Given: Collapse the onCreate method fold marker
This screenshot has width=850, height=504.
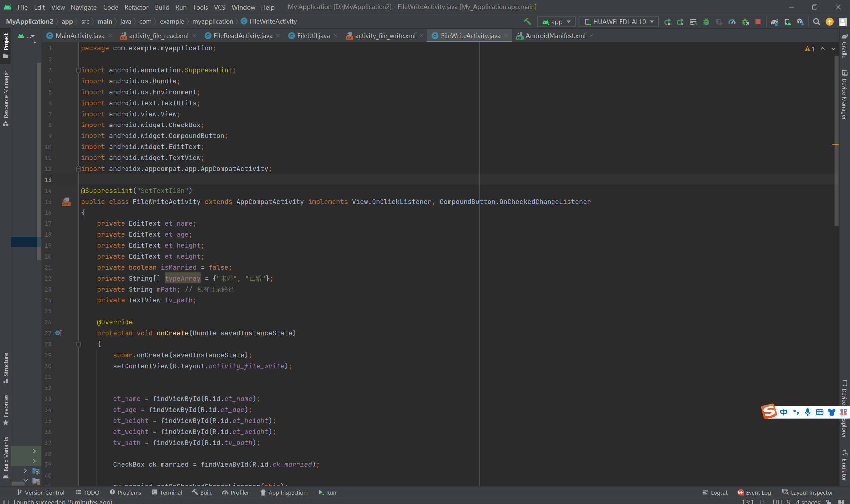Looking at the screenshot, I should point(78,344).
